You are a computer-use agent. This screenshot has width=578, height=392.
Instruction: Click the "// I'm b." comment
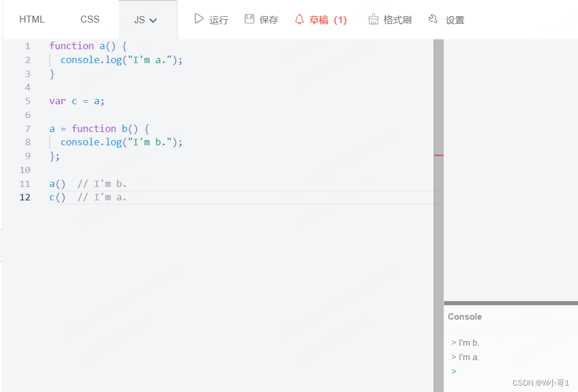click(x=101, y=184)
